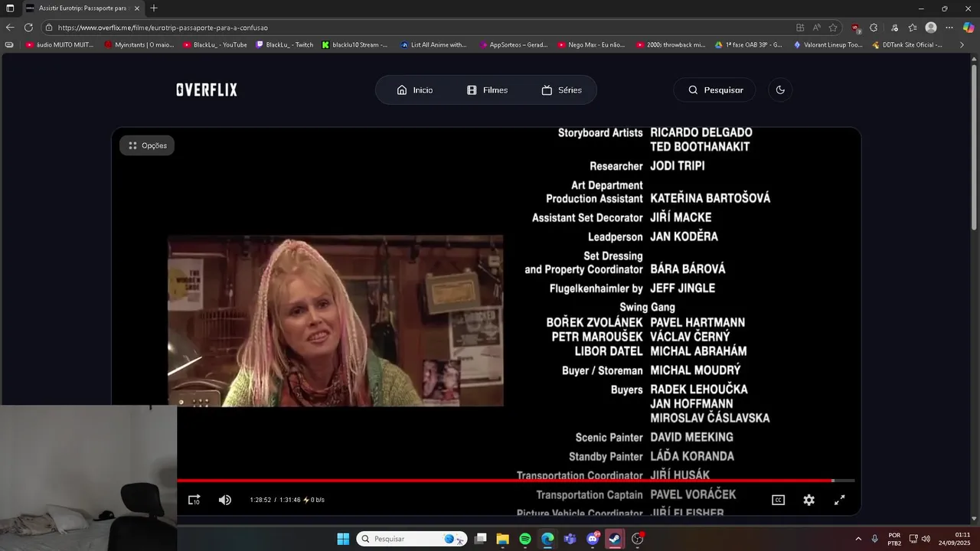Click the video time display 1:28:52
The height and width of the screenshot is (551, 980).
click(260, 500)
